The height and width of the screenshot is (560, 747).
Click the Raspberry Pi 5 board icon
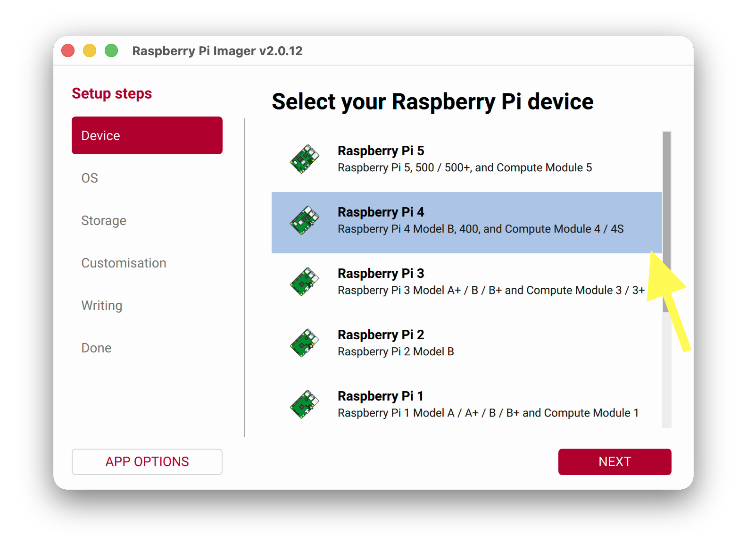click(x=304, y=159)
